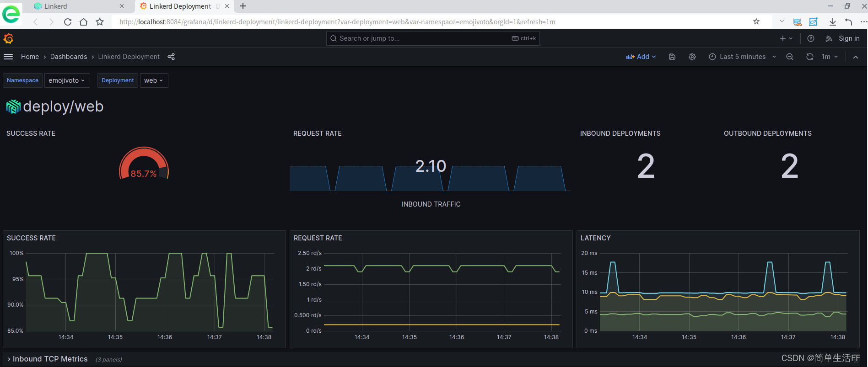868x367 pixels.
Task: Click the INBOUND DEPLOYMENTS panel title
Action: (620, 133)
